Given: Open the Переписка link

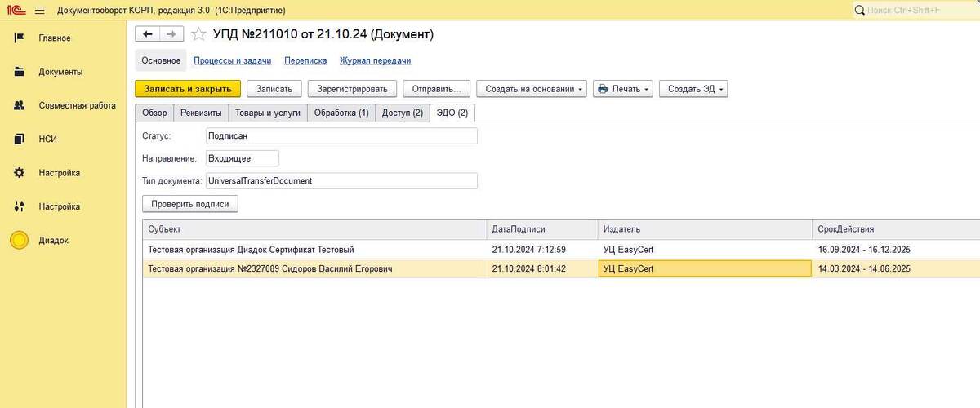Looking at the screenshot, I should pyautogui.click(x=305, y=60).
